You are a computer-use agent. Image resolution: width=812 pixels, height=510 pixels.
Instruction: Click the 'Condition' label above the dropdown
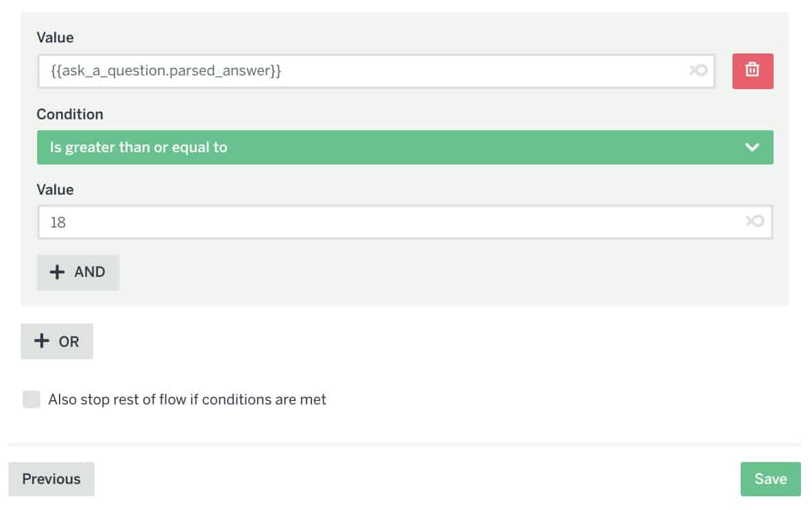click(70, 114)
